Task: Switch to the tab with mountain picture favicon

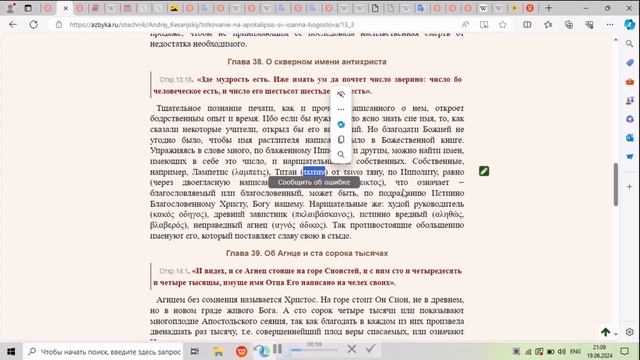Action: click(174, 8)
